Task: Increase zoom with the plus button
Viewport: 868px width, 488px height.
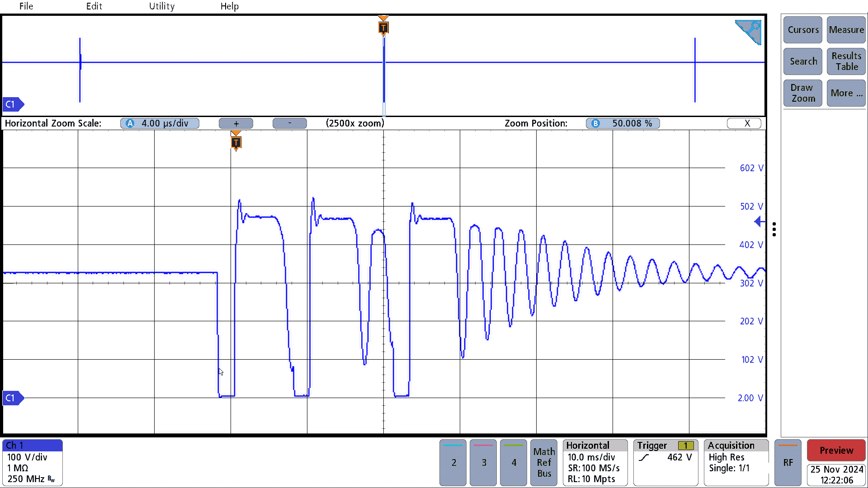Action: point(236,123)
